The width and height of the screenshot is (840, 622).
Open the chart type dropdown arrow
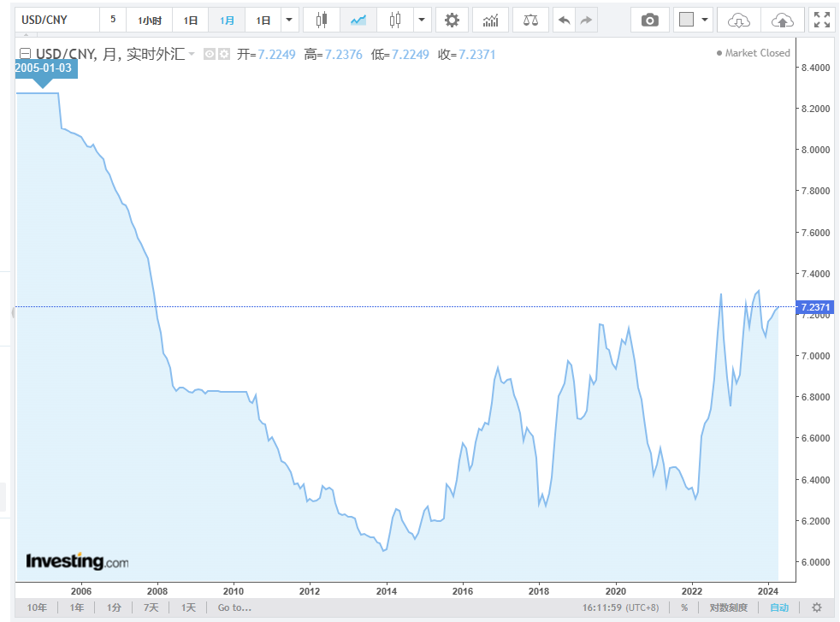(420, 20)
